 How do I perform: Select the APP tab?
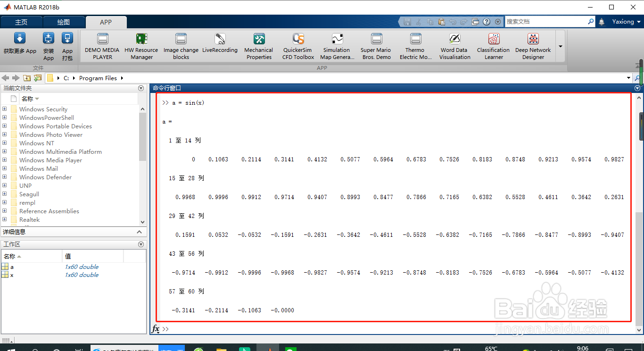point(106,22)
